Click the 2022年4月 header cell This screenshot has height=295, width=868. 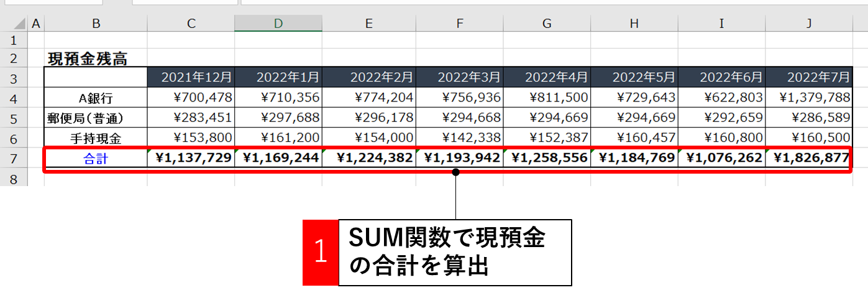tap(547, 78)
